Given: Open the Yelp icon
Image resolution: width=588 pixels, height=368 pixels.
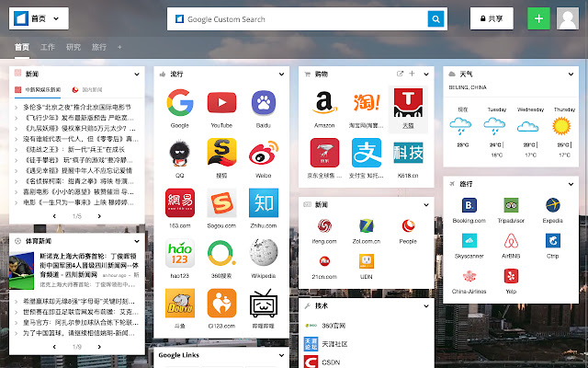Looking at the screenshot, I should pos(511,276).
